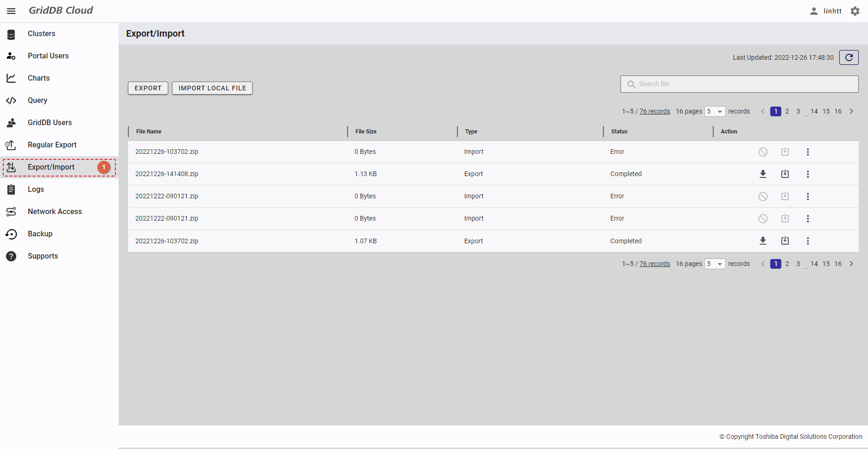868x449 pixels.
Task: Open more options for first row file
Action: [807, 152]
